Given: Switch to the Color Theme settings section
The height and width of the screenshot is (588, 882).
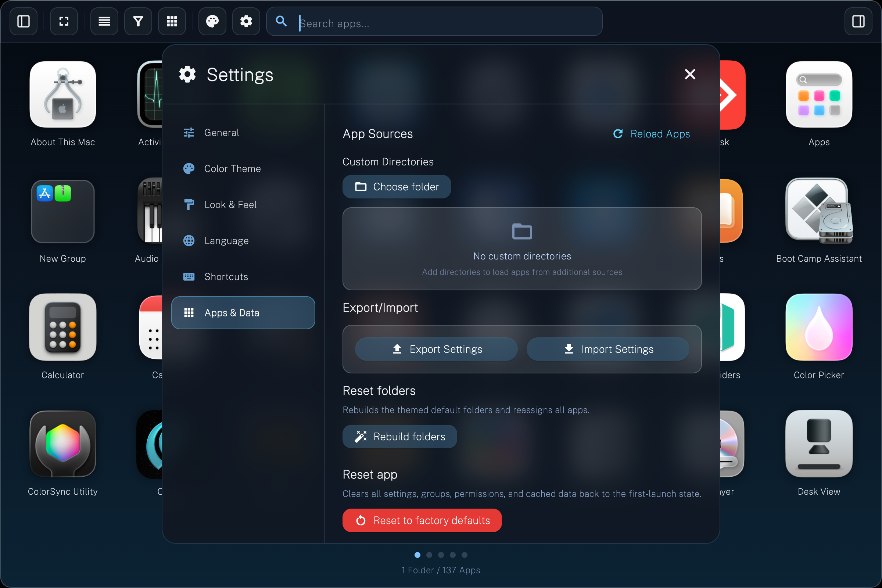Looking at the screenshot, I should point(233,168).
